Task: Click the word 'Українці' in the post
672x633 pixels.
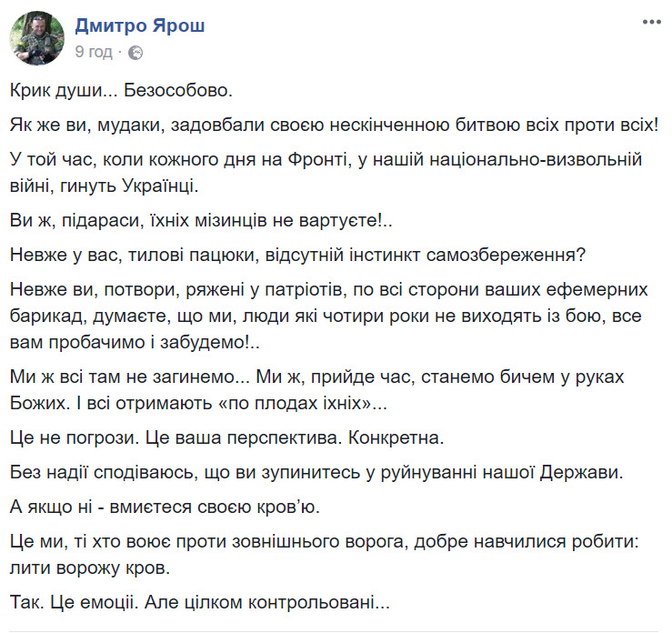Action: (160, 186)
